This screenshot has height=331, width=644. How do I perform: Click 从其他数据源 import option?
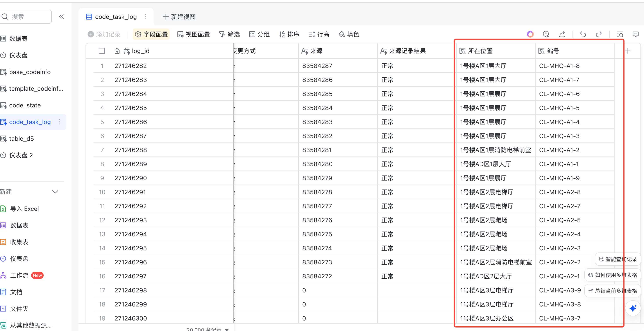pos(30,325)
